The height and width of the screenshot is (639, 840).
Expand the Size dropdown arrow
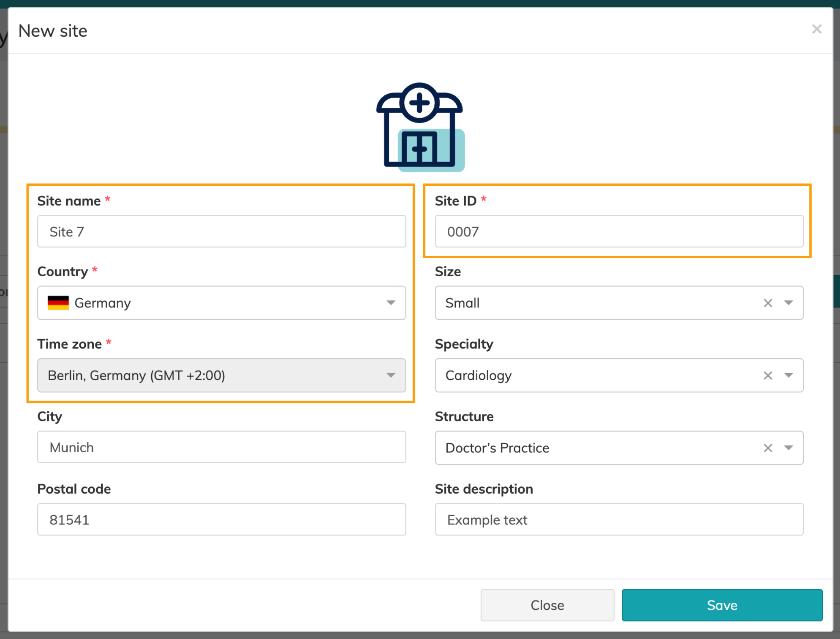point(788,303)
